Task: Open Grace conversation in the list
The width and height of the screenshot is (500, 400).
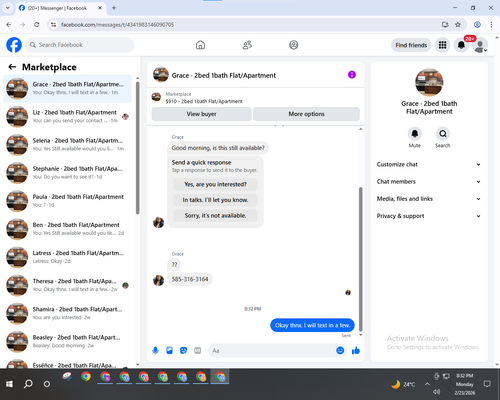Action: pos(67,89)
